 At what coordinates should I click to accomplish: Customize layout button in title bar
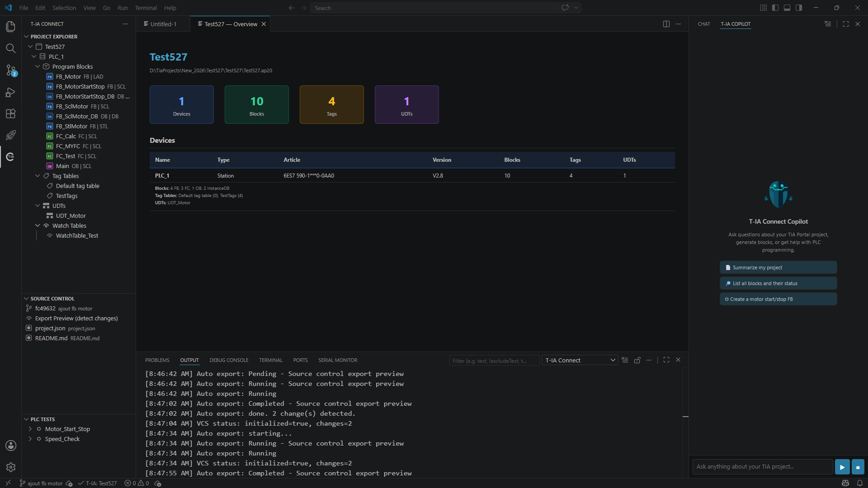coord(764,8)
